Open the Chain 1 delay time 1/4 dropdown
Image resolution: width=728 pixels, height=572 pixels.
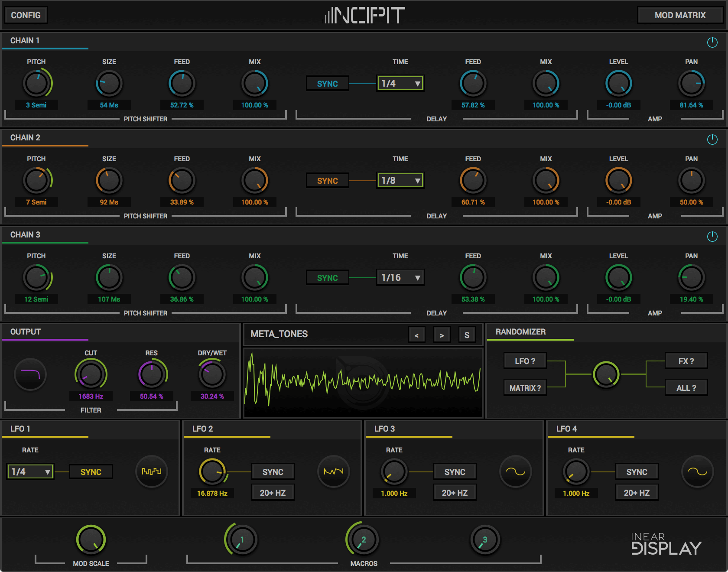tap(400, 83)
